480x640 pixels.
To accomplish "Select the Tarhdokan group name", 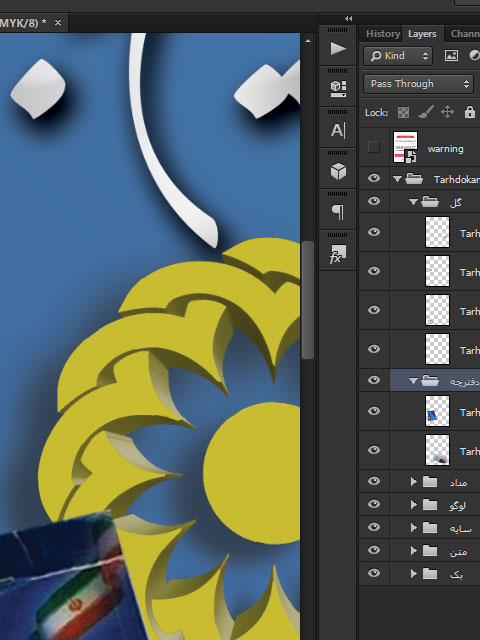I will point(457,180).
